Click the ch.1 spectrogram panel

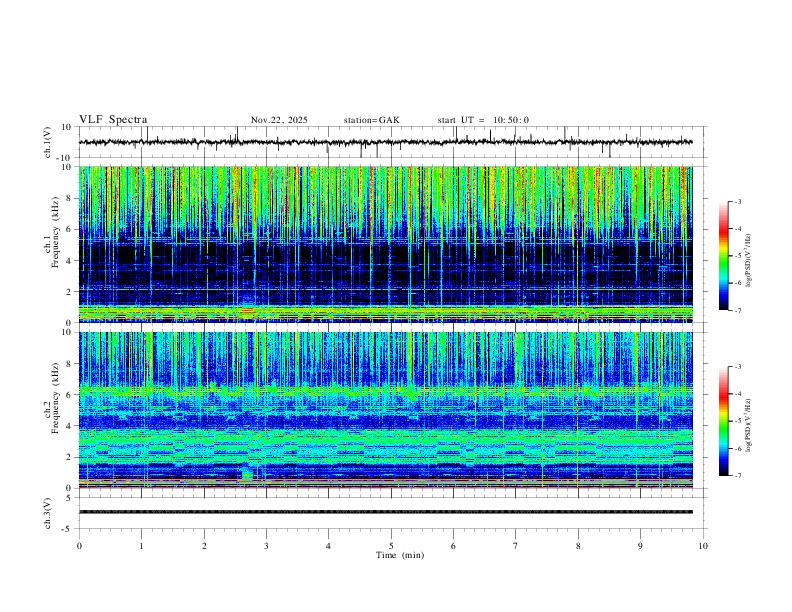point(385,244)
